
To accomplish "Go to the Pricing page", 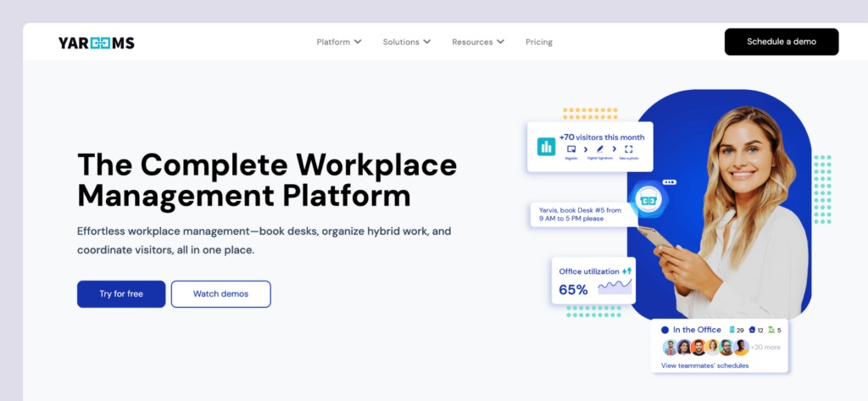I will click(x=538, y=42).
